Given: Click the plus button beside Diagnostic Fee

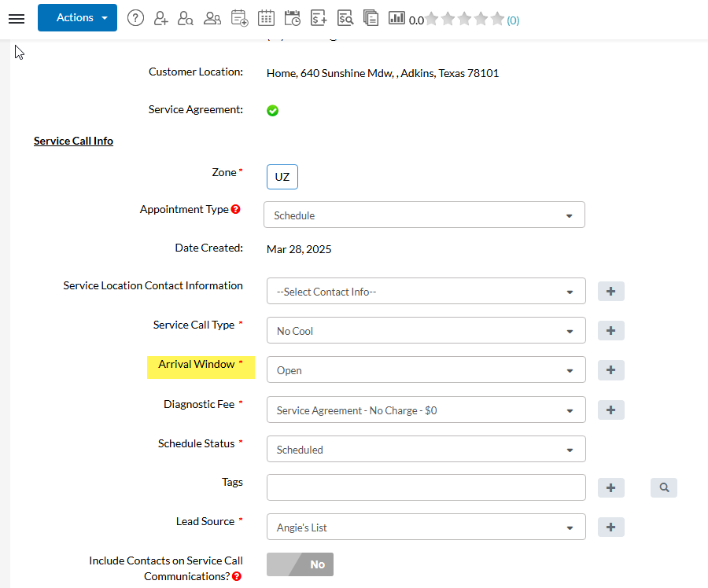Looking at the screenshot, I should (610, 410).
